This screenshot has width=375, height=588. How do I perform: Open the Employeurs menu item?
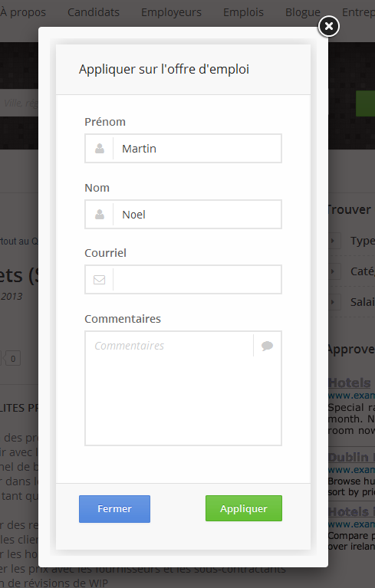coord(171,12)
